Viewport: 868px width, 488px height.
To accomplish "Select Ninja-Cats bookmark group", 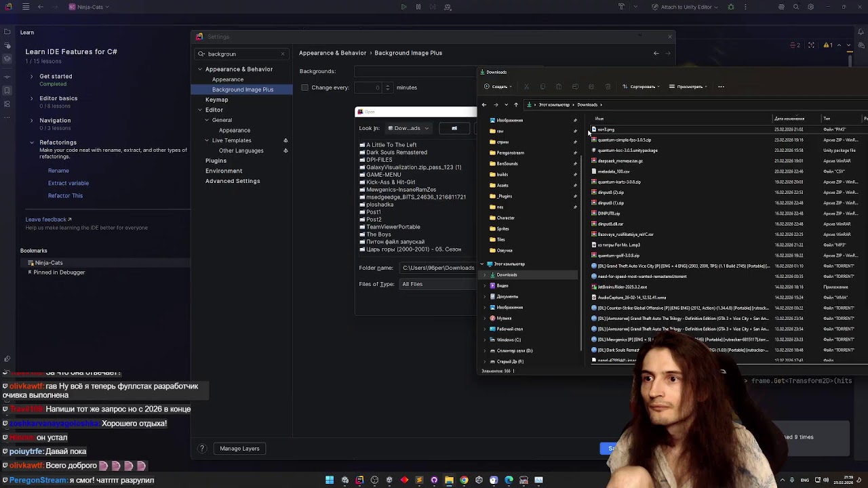I will coord(49,263).
